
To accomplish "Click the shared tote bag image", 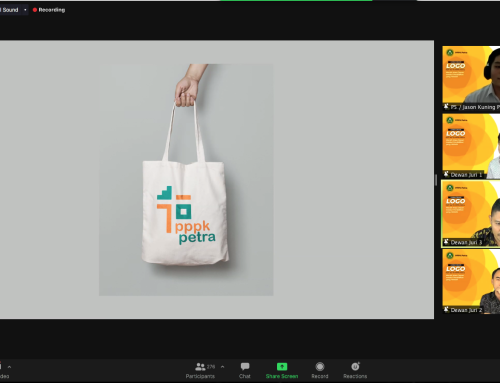I will coord(186,180).
